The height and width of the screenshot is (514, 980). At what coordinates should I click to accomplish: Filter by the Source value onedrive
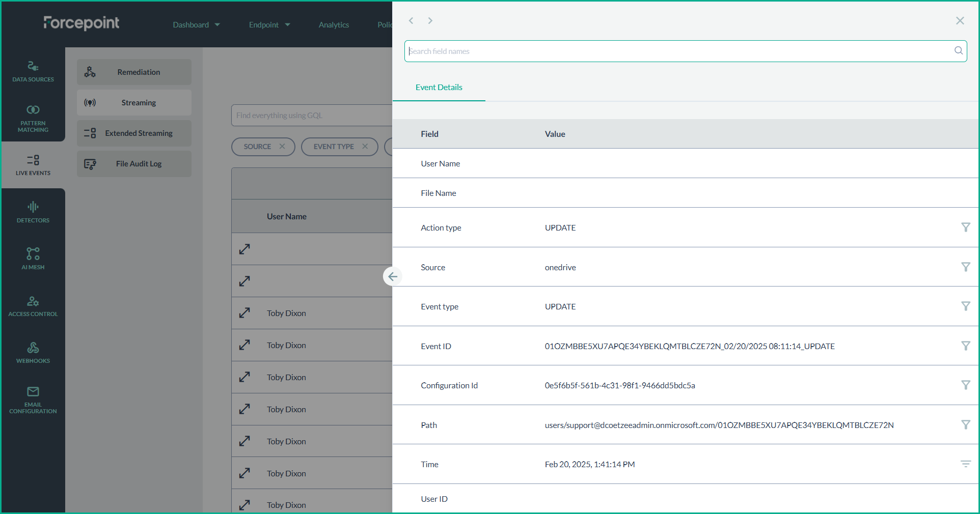coord(965,267)
